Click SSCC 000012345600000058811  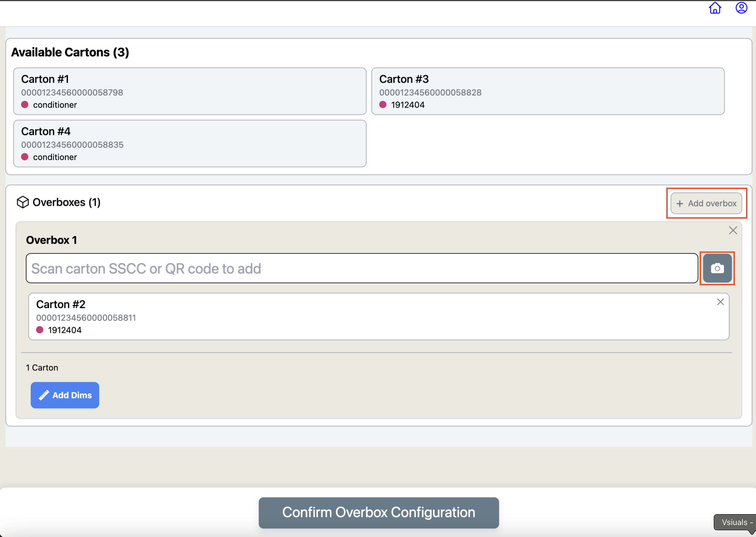tap(86, 318)
